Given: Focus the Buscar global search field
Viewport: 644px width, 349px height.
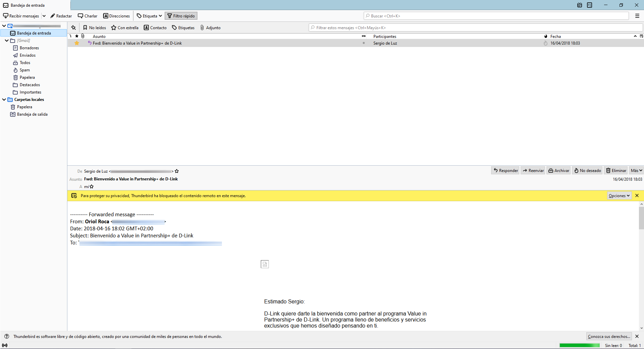Looking at the screenshot, I should tap(496, 16).
